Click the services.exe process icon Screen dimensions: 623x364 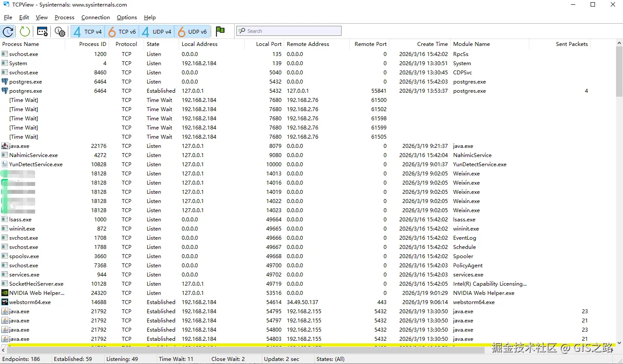click(x=4, y=275)
